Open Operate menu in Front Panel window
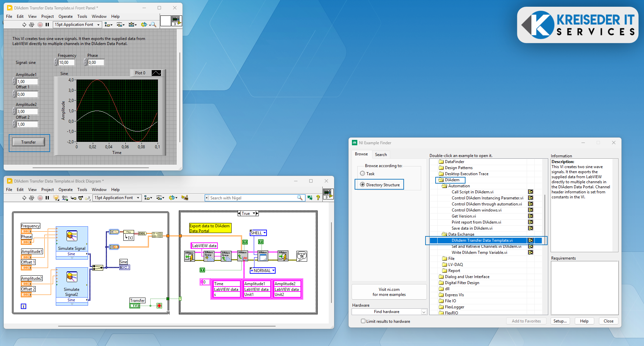This screenshot has height=346, width=644. pyautogui.click(x=65, y=16)
